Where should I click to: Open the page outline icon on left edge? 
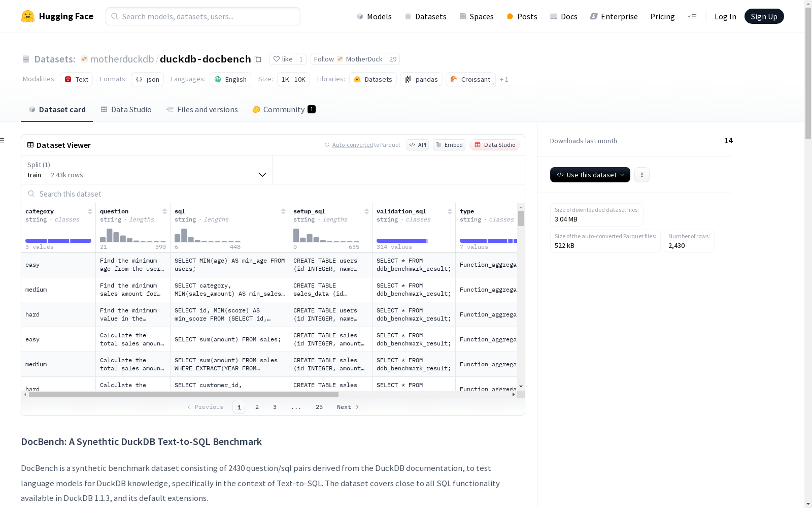click(3, 140)
